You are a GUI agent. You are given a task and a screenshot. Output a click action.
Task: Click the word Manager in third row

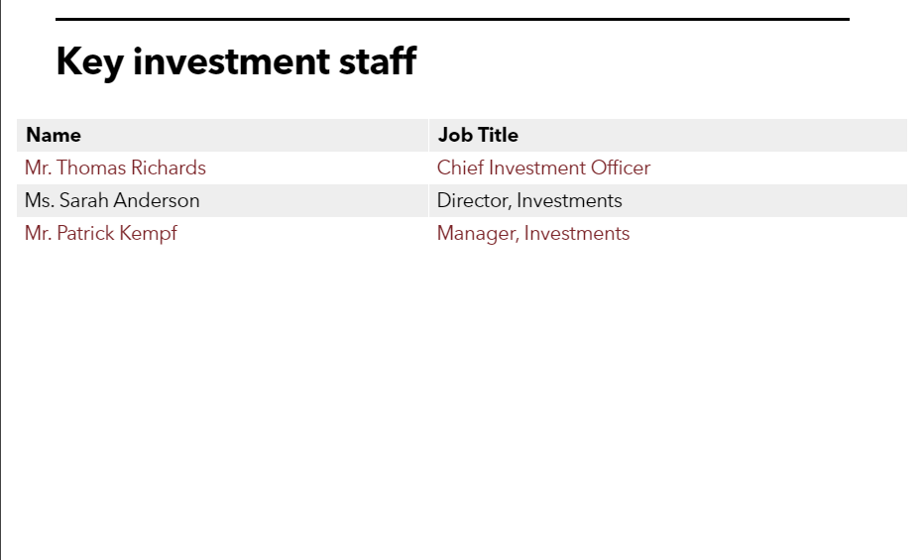click(478, 234)
